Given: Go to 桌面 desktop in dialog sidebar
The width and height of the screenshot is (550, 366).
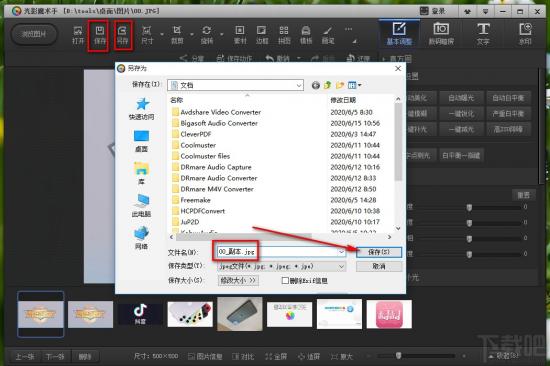Looking at the screenshot, I should (x=141, y=141).
